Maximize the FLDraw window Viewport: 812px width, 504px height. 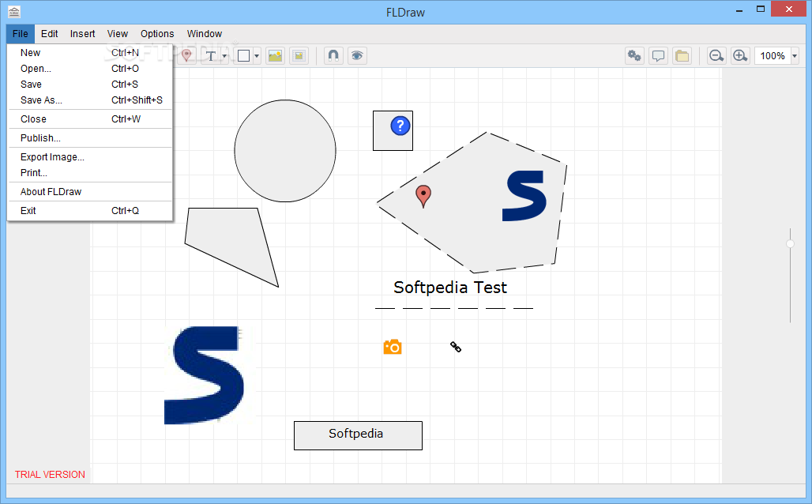(760, 9)
